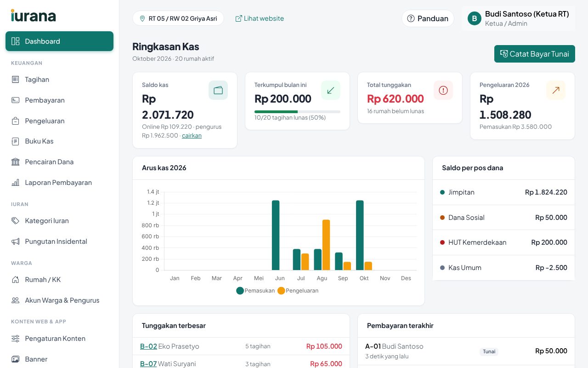Open house B-07 Wati Suryani link
Image resolution: width=588 pixels, height=368 pixels.
(x=148, y=364)
